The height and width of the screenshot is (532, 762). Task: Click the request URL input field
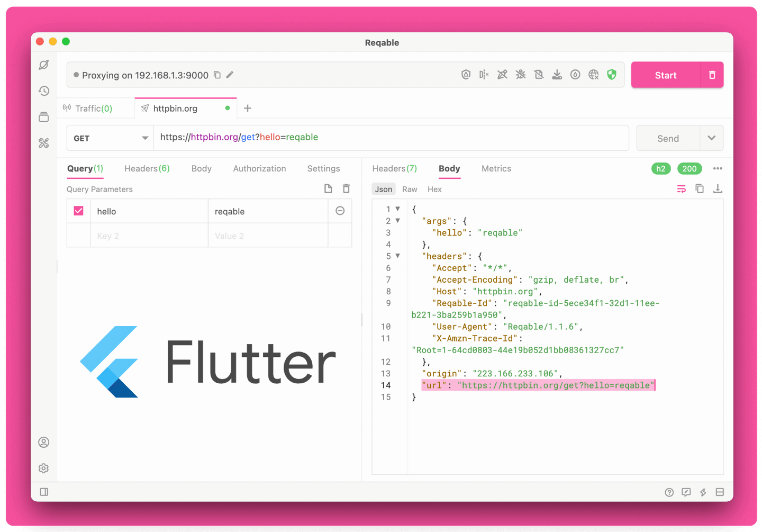[x=391, y=138]
